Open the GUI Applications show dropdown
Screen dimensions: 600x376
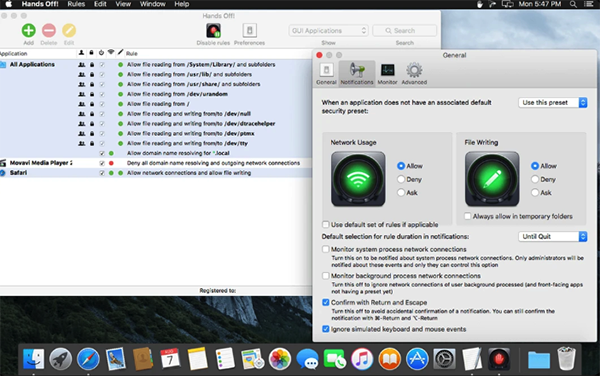click(x=328, y=31)
